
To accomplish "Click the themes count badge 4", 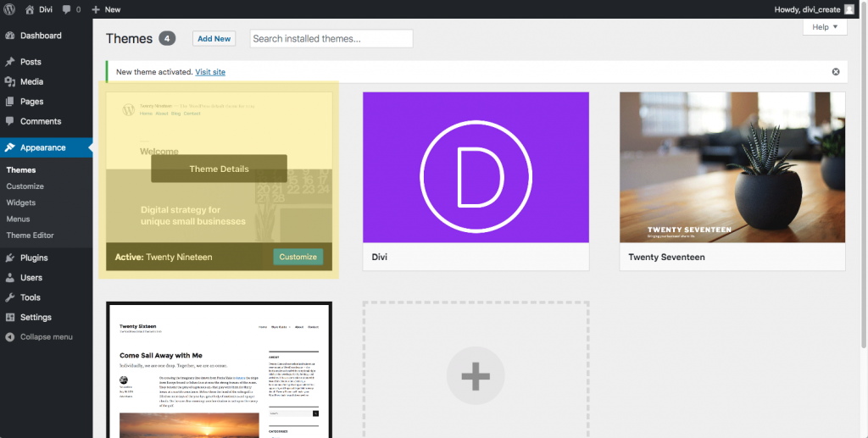I will (167, 39).
